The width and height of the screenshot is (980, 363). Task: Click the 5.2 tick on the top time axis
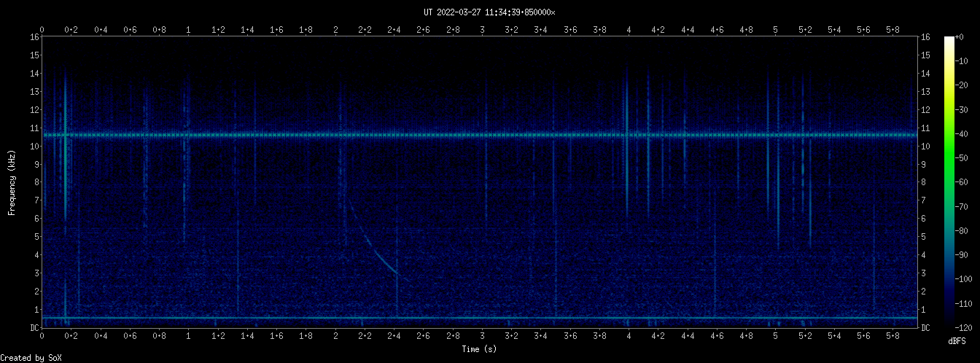click(x=805, y=29)
